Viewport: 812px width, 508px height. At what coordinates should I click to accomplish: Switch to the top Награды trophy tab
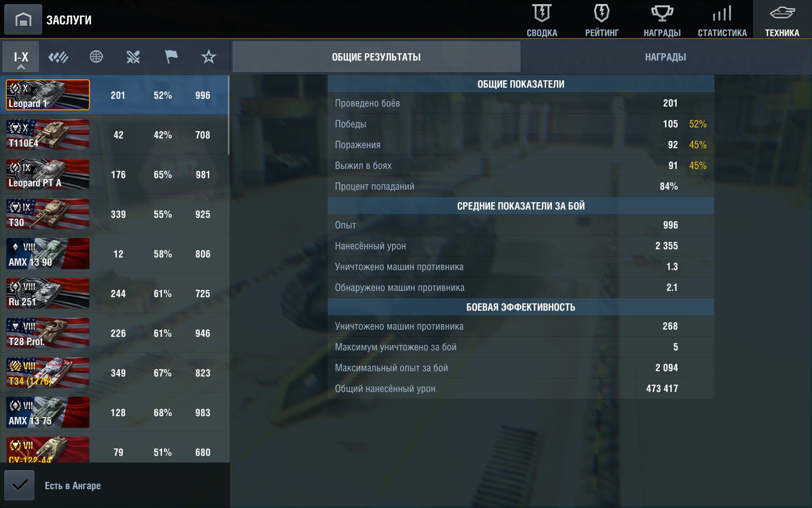(662, 20)
